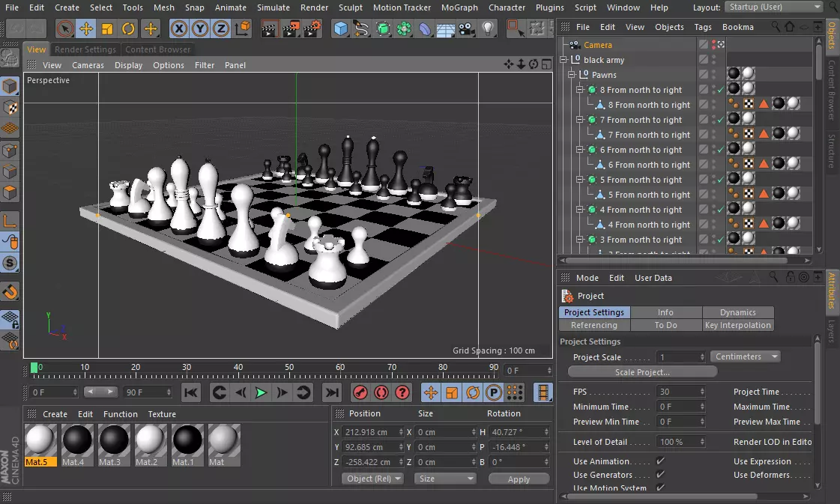Image resolution: width=840 pixels, height=504 pixels.
Task: Open the spline pen tool icon
Action: [362, 28]
